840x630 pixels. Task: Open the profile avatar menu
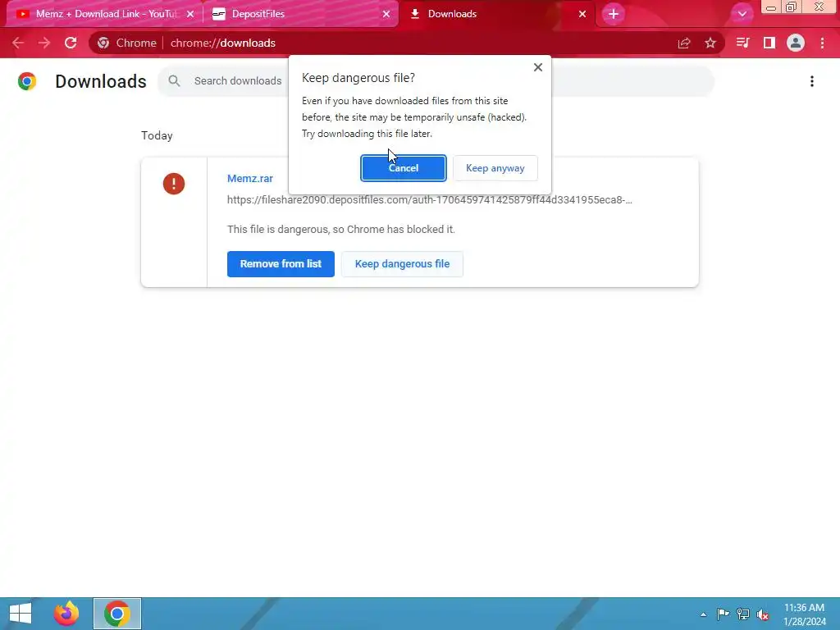(796, 43)
